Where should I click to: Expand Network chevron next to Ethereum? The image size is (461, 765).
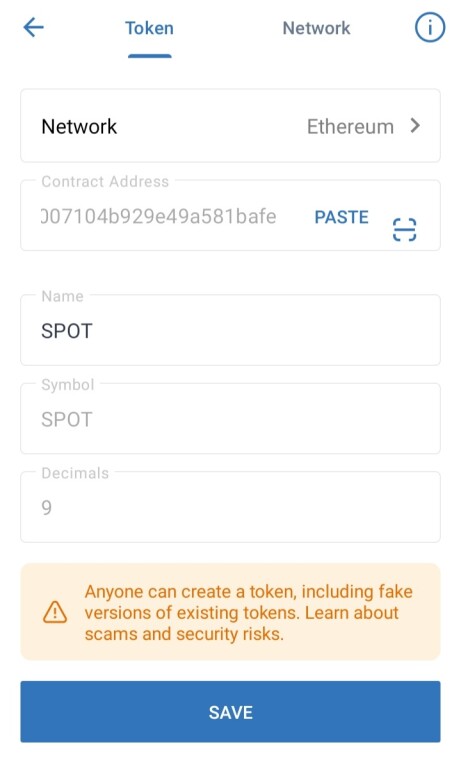(x=415, y=126)
